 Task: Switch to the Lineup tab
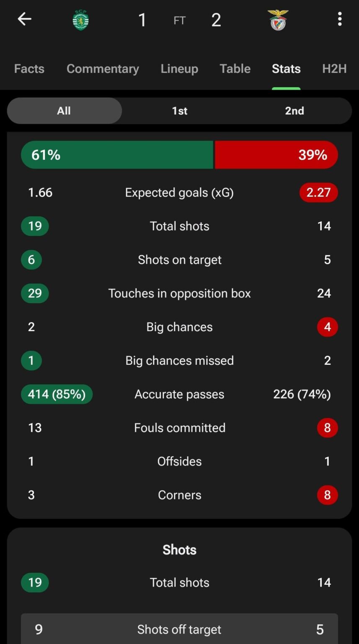(x=179, y=68)
